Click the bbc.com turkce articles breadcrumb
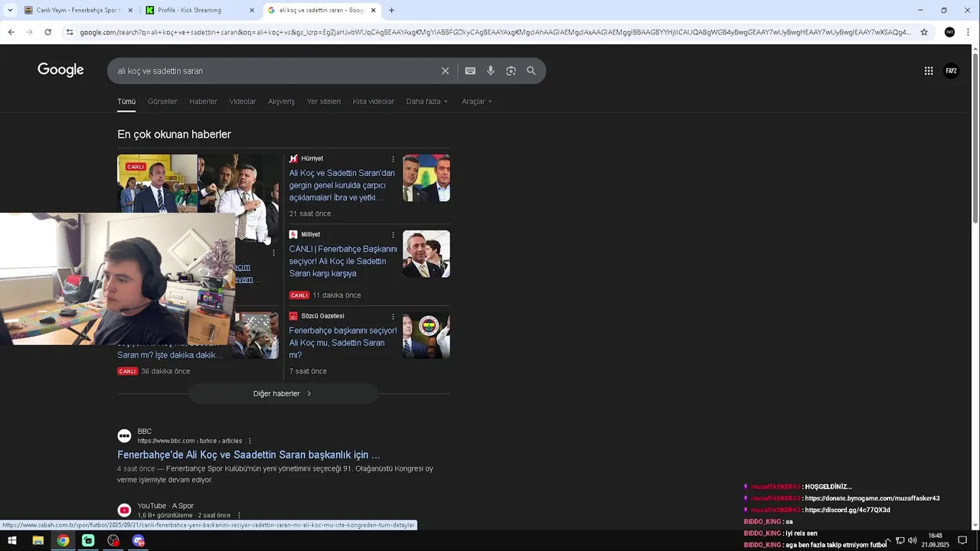Viewport: 980px width, 551px height. (190, 441)
